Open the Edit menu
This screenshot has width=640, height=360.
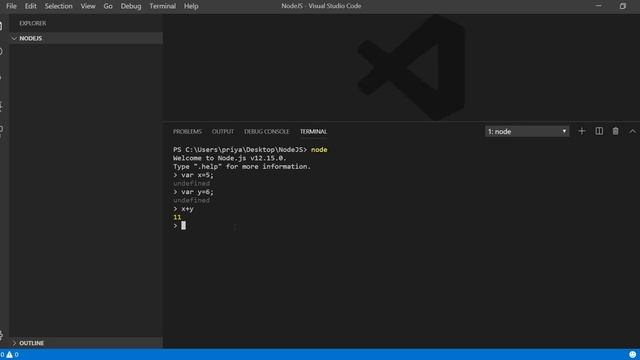pyautogui.click(x=31, y=6)
